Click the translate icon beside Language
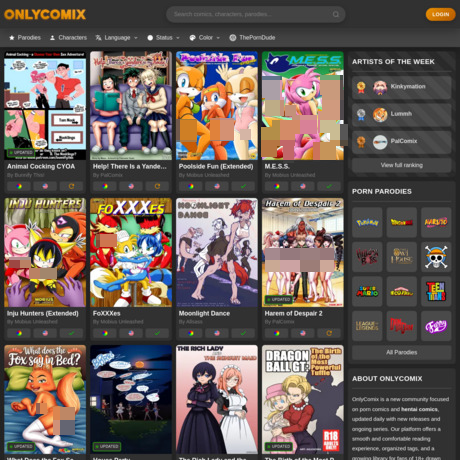This screenshot has height=460, width=460. (x=98, y=38)
